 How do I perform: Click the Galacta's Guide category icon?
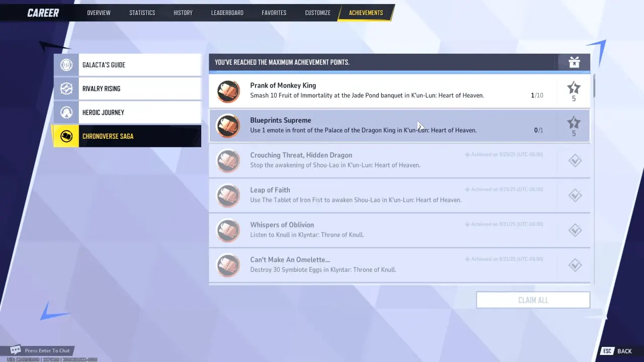66,65
